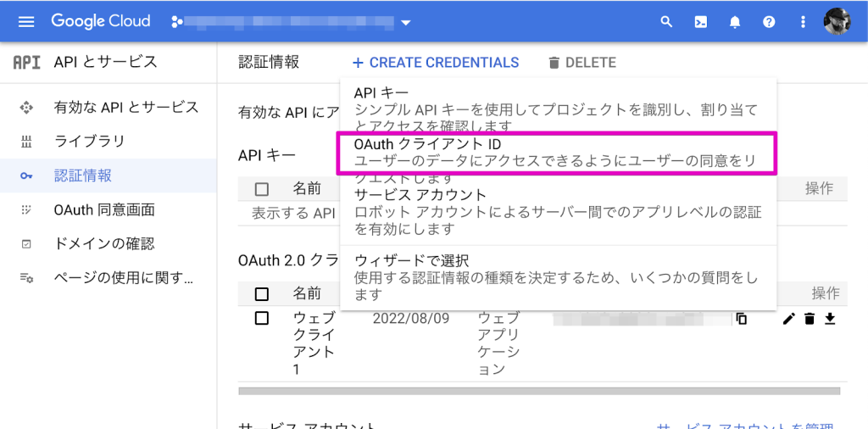
Task: Delete ウェブ クライアント 1 with trash icon
Action: [810, 318]
